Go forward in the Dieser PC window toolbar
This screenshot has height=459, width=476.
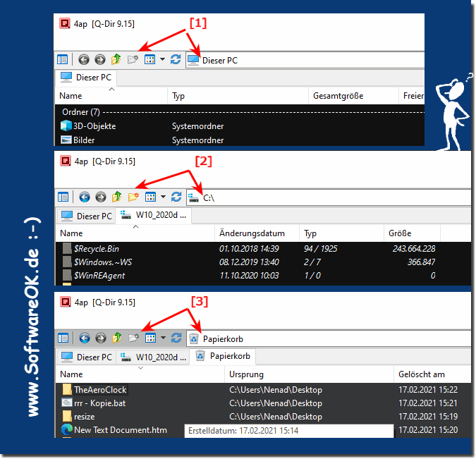coord(100,59)
